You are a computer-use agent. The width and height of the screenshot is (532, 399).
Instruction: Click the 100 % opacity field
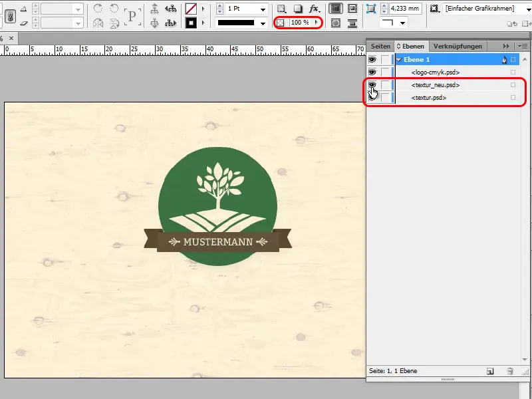coord(301,23)
